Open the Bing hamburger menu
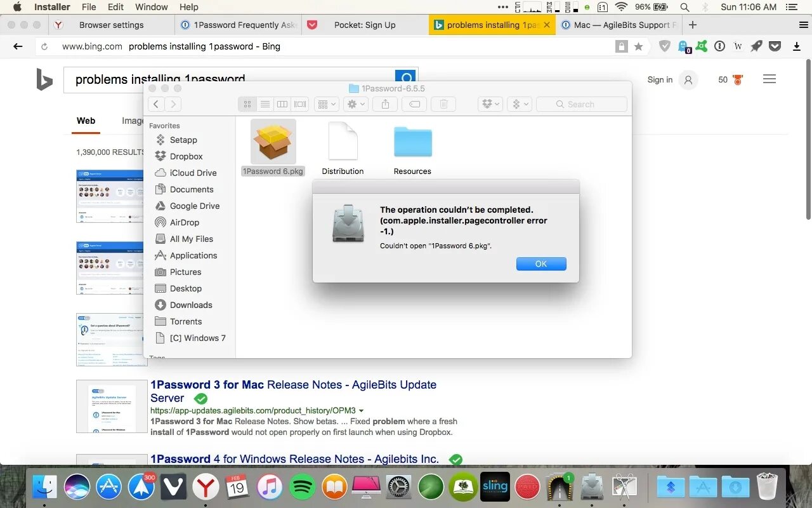 769,79
